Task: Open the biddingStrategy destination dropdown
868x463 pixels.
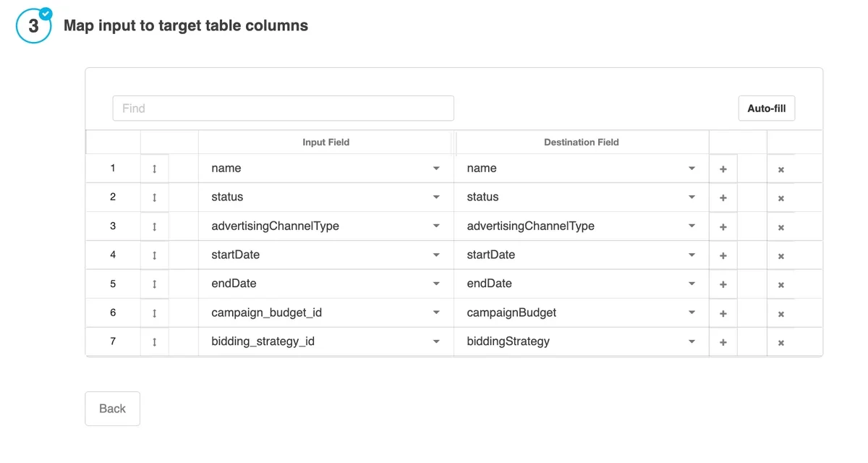Action: tap(692, 341)
